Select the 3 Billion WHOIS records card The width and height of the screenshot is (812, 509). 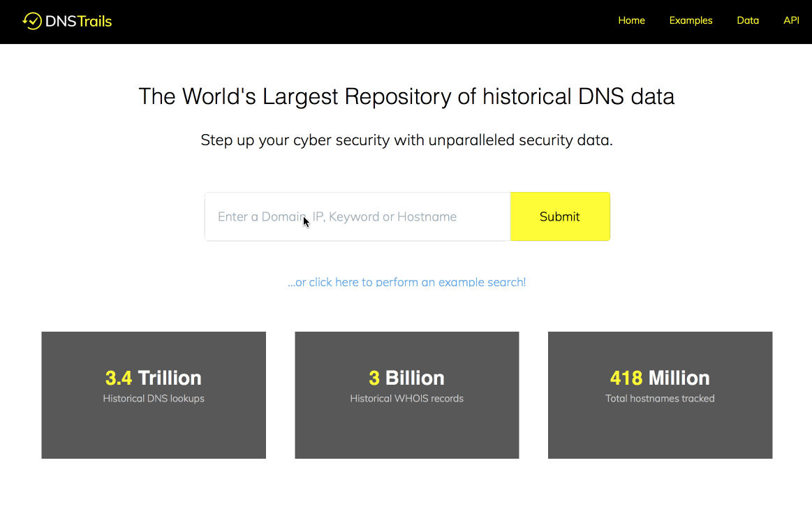407,395
